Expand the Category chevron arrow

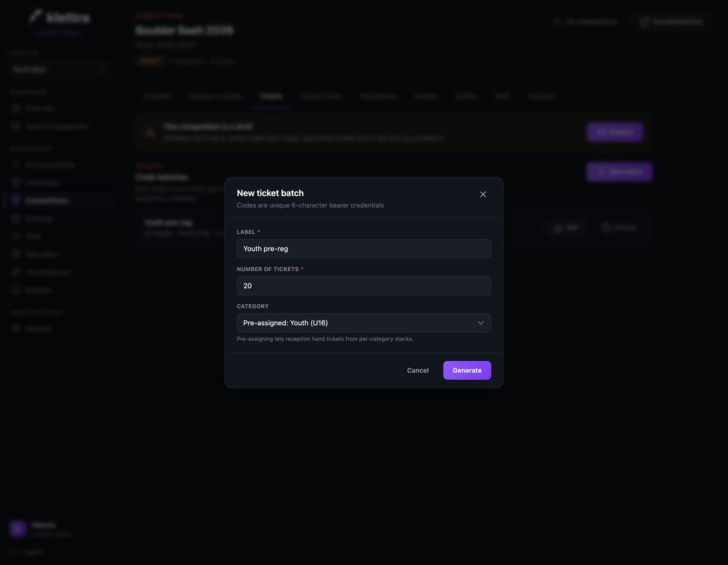coord(480,323)
